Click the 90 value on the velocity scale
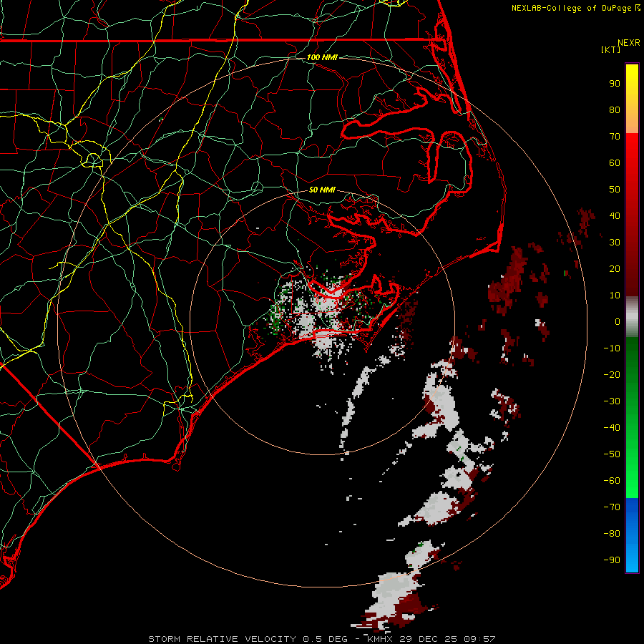Screen dimensions: 644x644 (x=615, y=84)
